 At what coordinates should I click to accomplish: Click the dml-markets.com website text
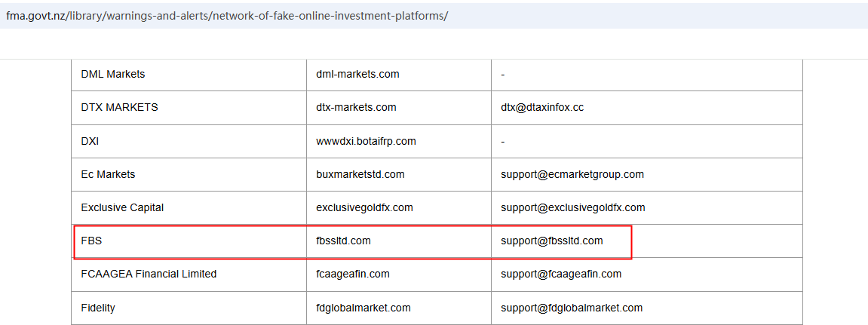(357, 74)
